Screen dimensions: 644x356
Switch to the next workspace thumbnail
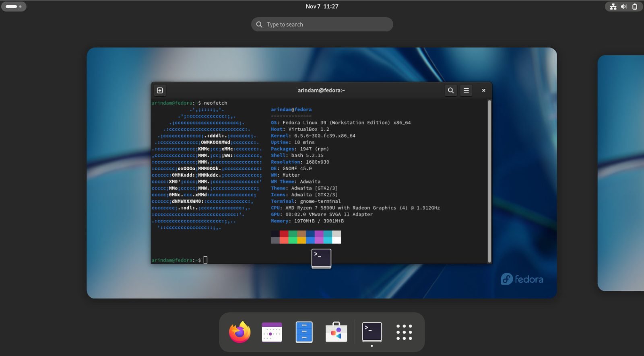click(621, 173)
